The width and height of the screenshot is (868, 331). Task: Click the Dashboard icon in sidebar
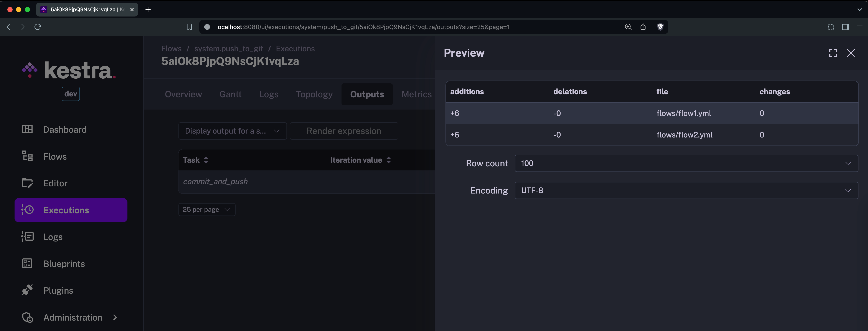coord(27,129)
